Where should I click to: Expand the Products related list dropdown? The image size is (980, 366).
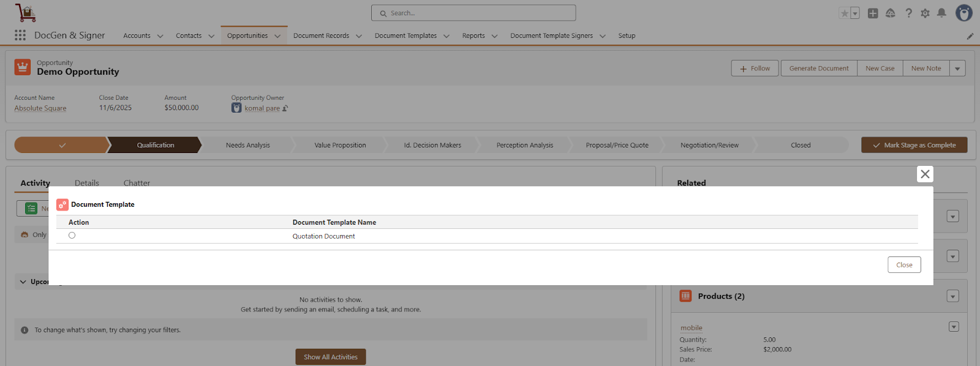point(952,296)
